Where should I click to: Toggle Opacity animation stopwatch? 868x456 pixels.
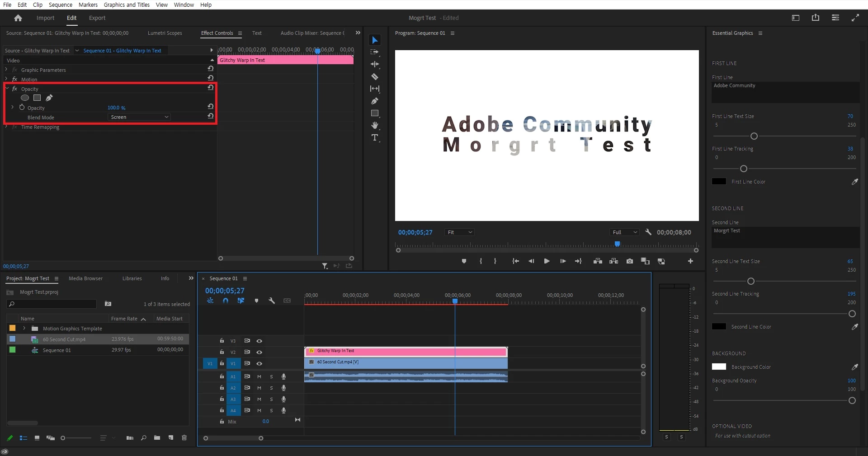tap(22, 108)
